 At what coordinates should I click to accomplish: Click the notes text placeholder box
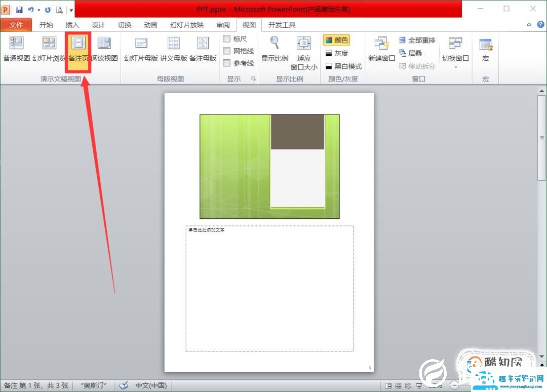tap(269, 289)
